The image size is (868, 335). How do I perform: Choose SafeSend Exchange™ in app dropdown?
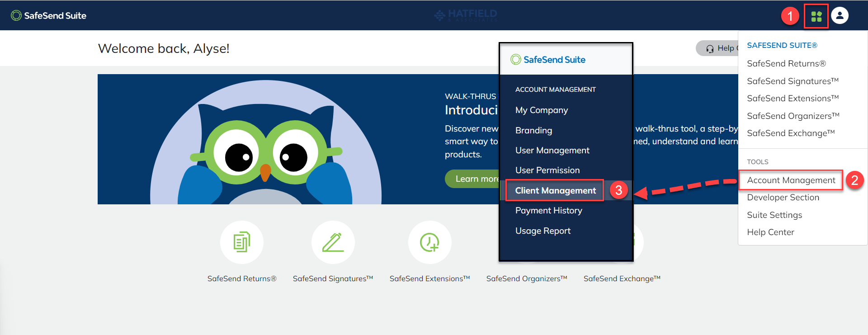point(791,133)
